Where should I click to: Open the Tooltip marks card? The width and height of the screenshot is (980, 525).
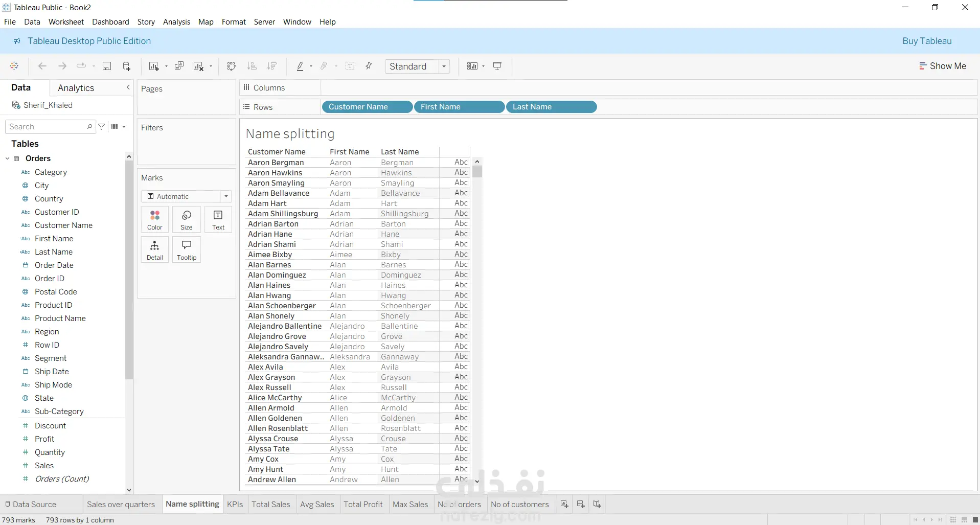pos(187,250)
